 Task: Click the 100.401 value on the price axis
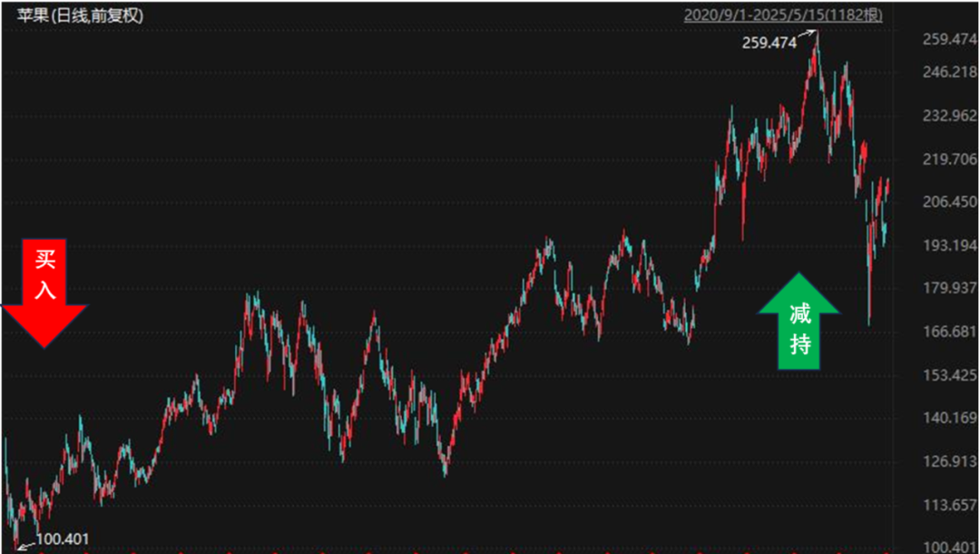tap(950, 546)
